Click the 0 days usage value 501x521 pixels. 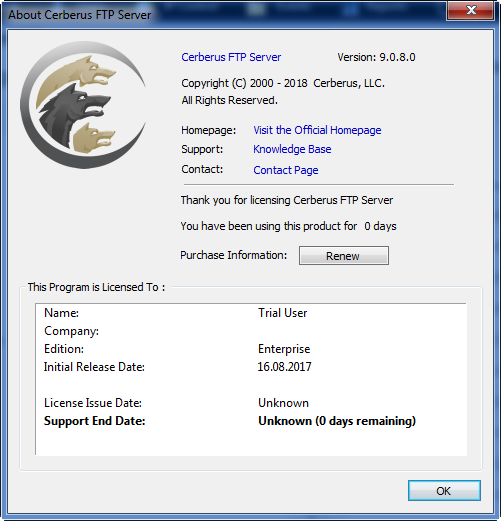pos(380,226)
